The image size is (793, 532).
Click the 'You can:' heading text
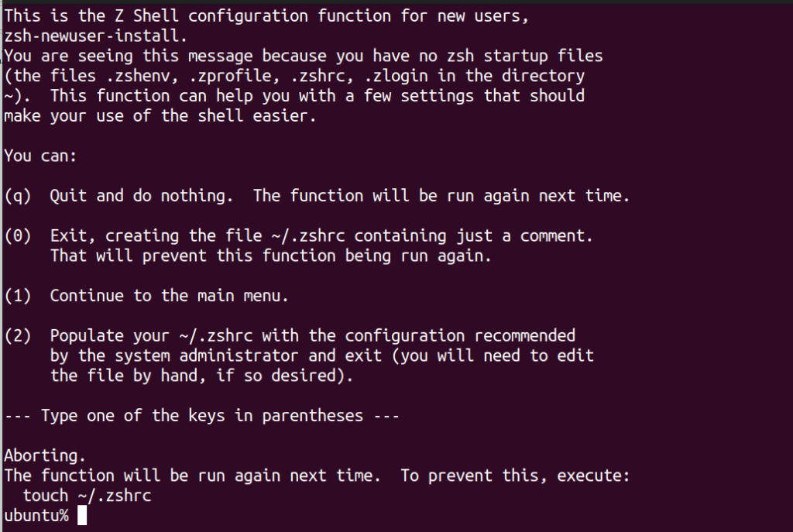(40, 156)
